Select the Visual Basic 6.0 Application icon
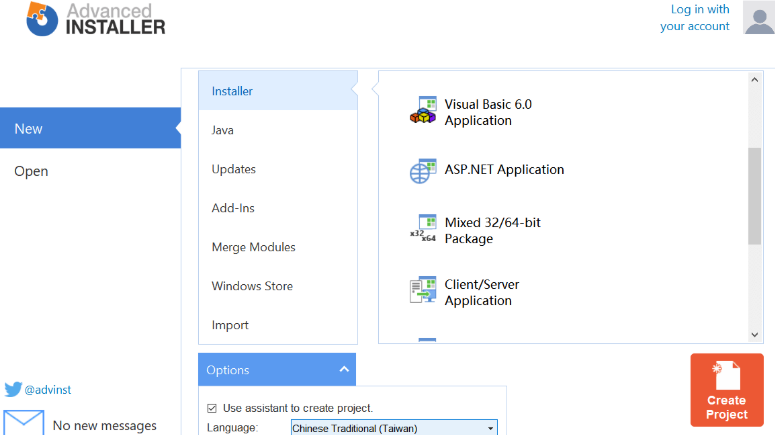This screenshot has width=775, height=435. [423, 110]
